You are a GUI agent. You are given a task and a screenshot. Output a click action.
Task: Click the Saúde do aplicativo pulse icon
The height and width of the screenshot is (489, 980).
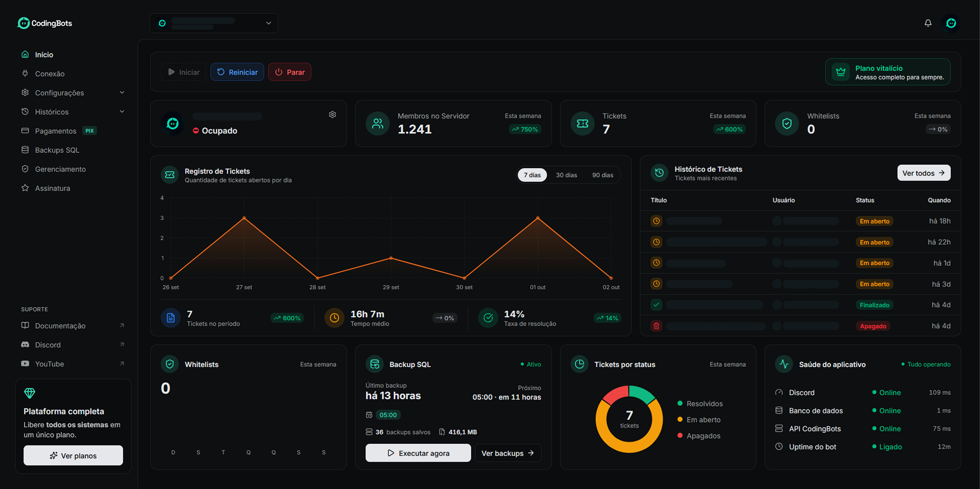pos(784,364)
